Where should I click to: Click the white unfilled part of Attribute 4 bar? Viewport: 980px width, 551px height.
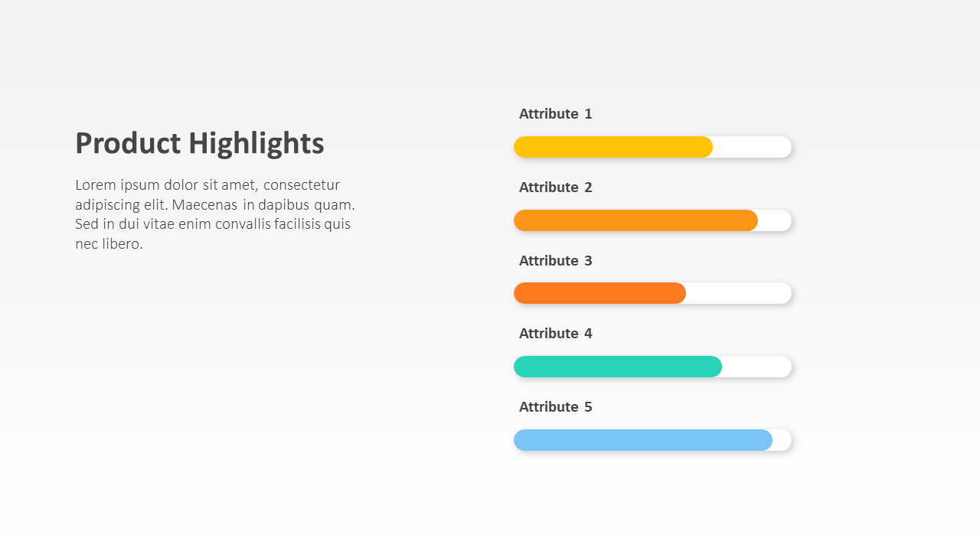point(756,367)
